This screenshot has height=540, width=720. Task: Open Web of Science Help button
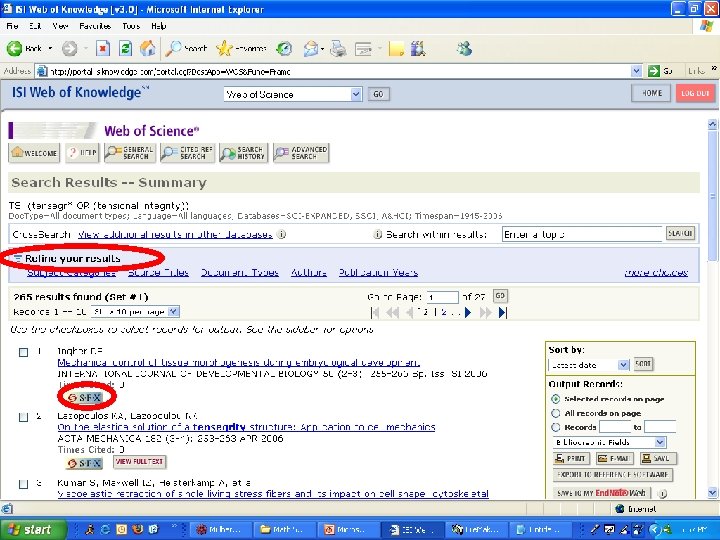coord(82,152)
